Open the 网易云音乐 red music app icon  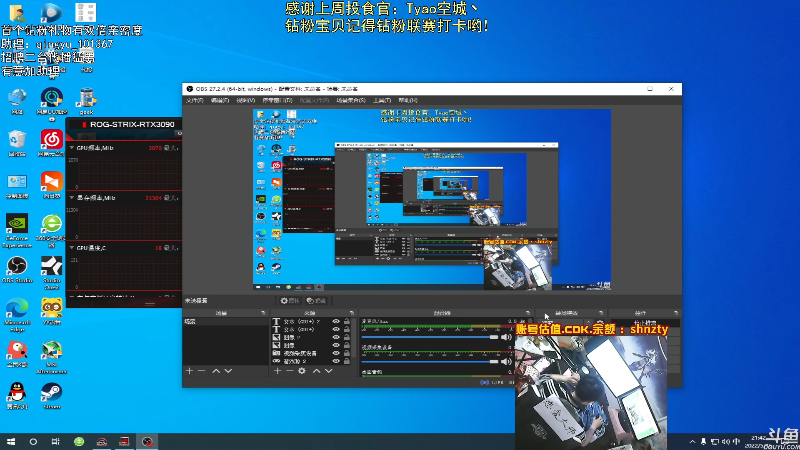point(52,143)
